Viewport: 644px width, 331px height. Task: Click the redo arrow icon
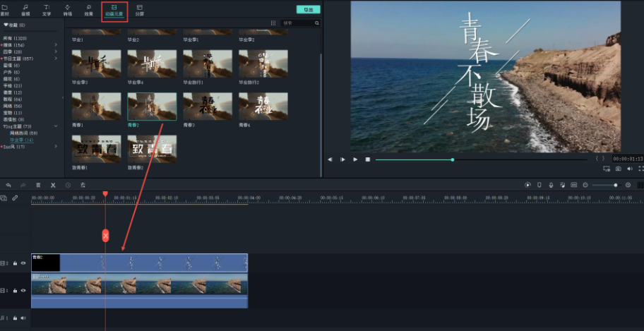click(23, 185)
